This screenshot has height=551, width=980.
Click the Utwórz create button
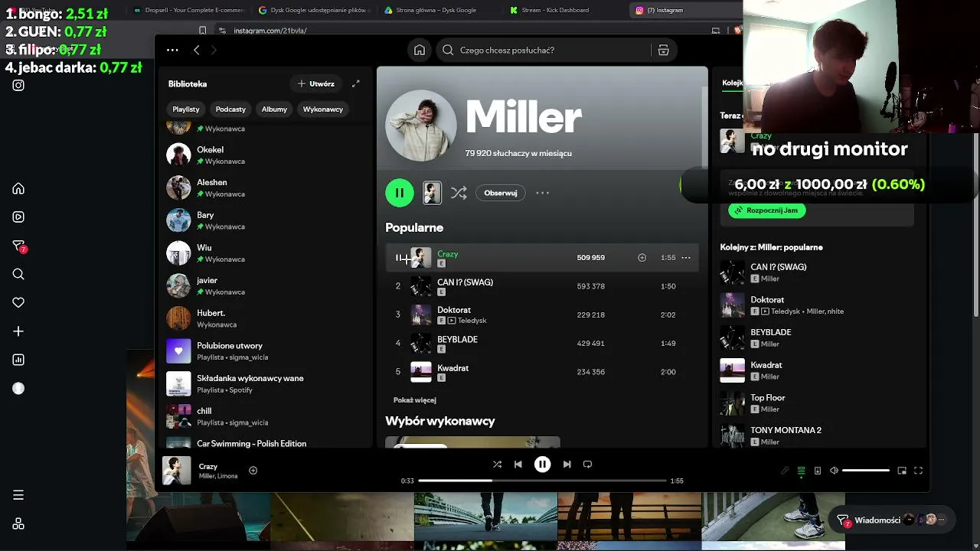[x=315, y=83]
